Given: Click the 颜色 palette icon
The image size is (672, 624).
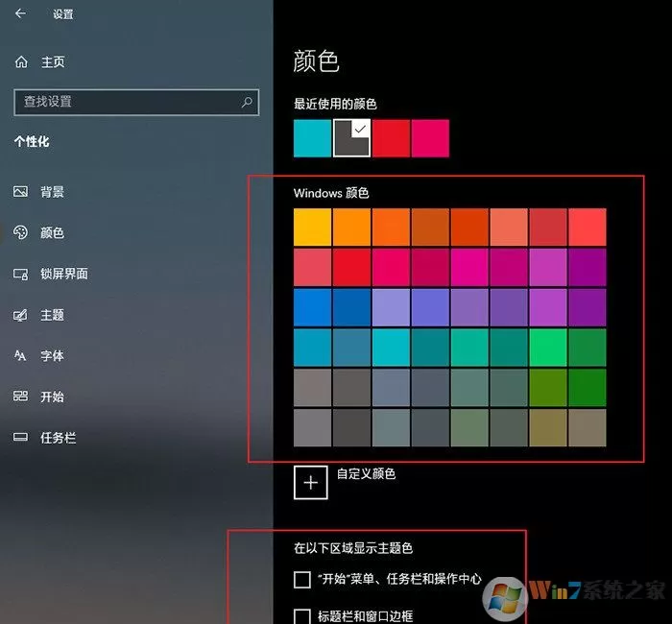Looking at the screenshot, I should (20, 232).
